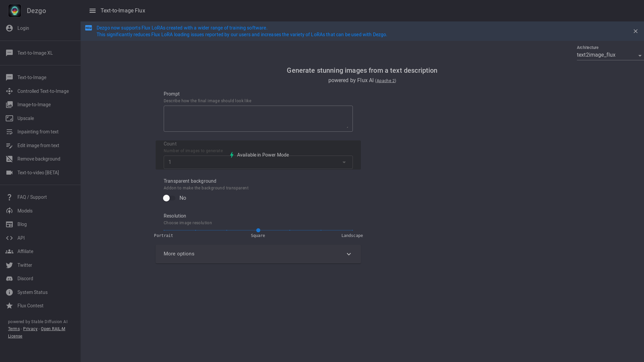This screenshot has width=644, height=362.
Task: Open the Architecture dropdown
Action: pos(610,55)
